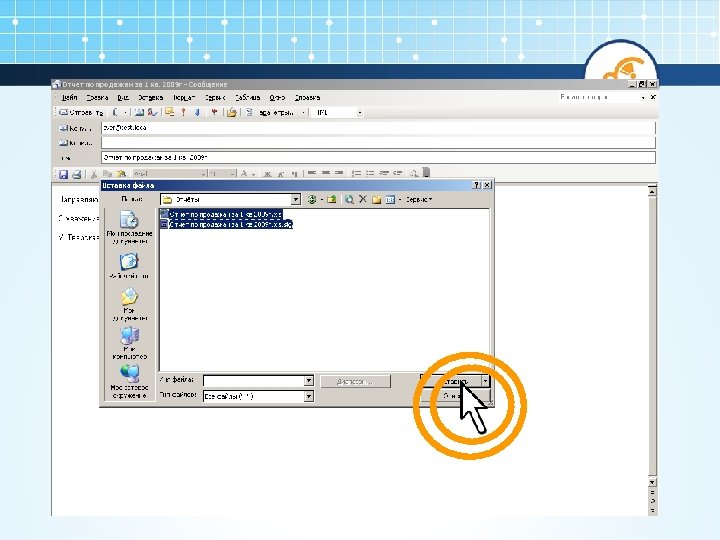Click into the To recipient field
This screenshot has width=720, height=540.
pyautogui.click(x=378, y=128)
